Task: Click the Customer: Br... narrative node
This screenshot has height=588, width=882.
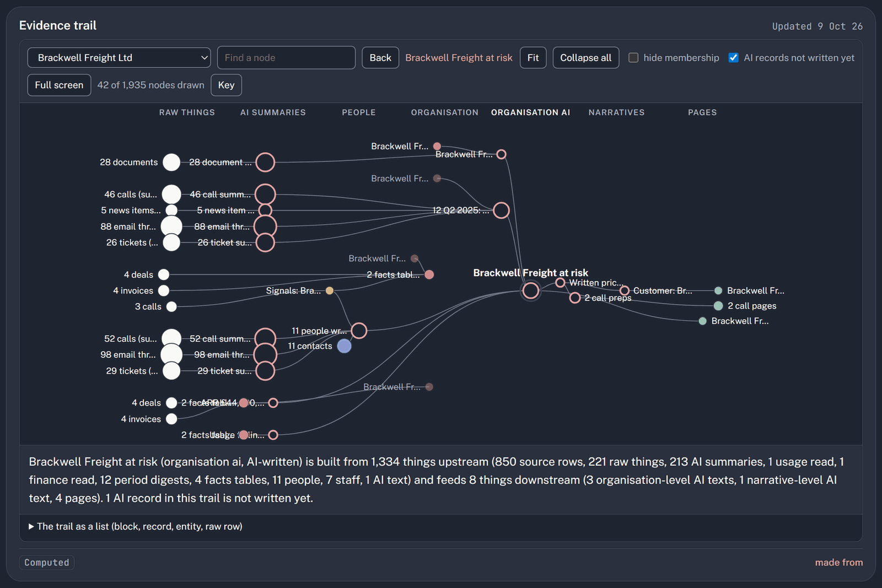Action: [625, 290]
